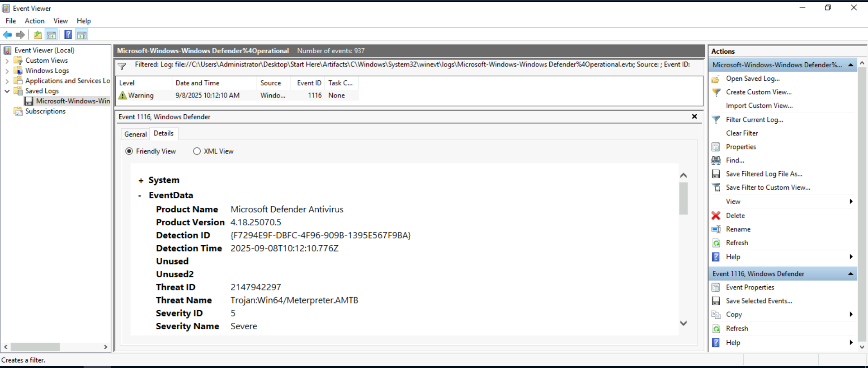Screen dimensions: 868x368
Task: Select the XML View radio button
Action: tap(197, 151)
